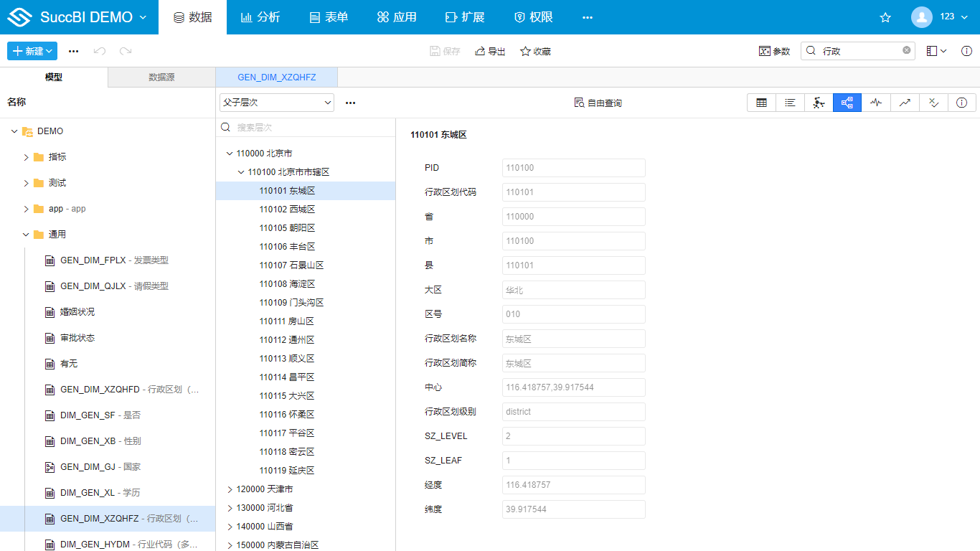Switch to the 数据源 tab
980x551 pixels.
pyautogui.click(x=161, y=77)
